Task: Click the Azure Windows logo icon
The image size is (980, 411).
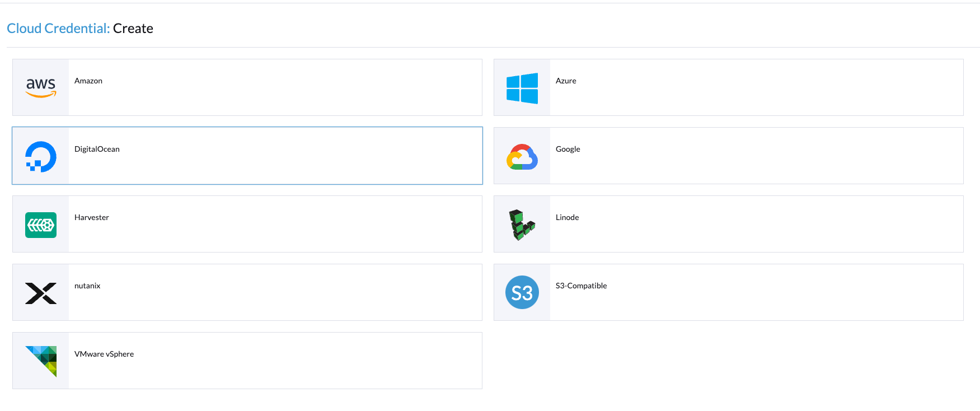Action: 522,88
